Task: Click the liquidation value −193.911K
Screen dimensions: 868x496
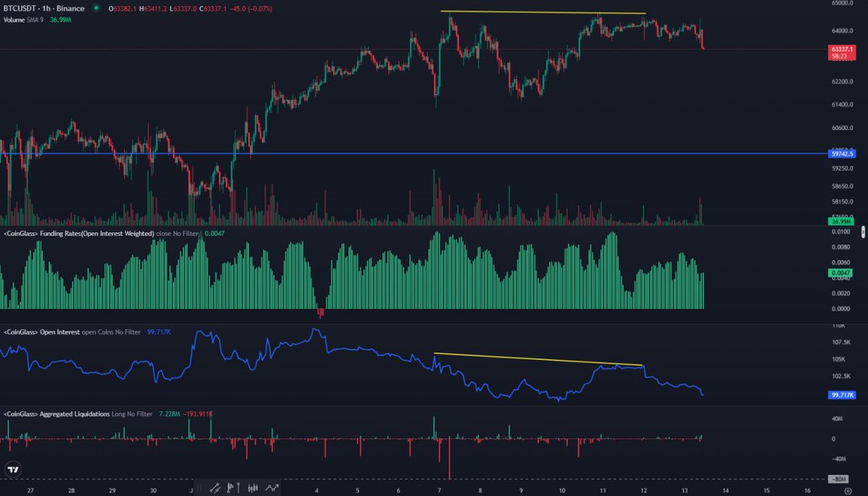Action: (x=198, y=414)
